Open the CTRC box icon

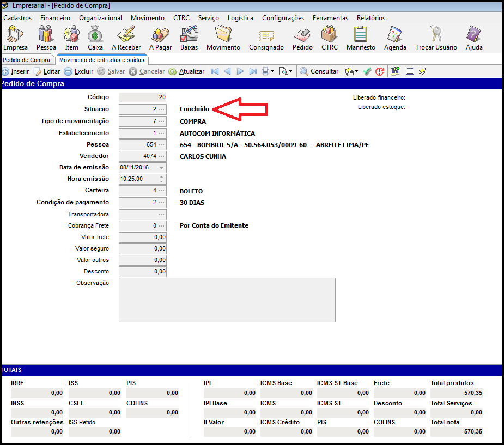click(x=329, y=35)
